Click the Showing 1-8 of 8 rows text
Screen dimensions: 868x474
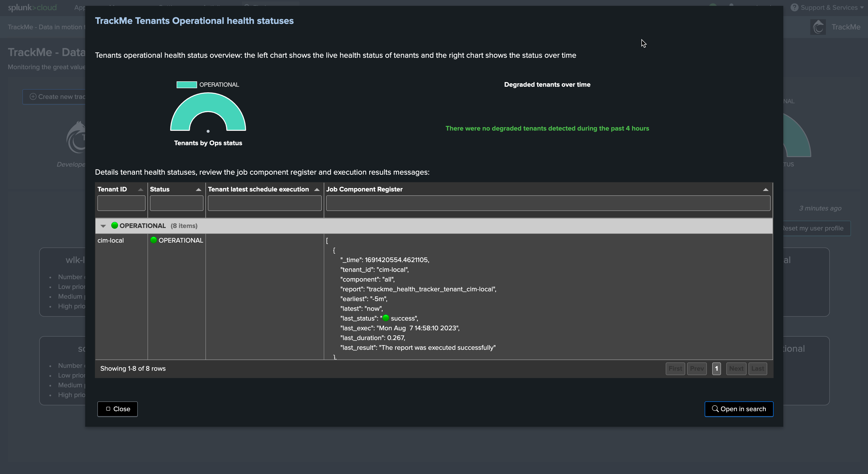pos(133,369)
